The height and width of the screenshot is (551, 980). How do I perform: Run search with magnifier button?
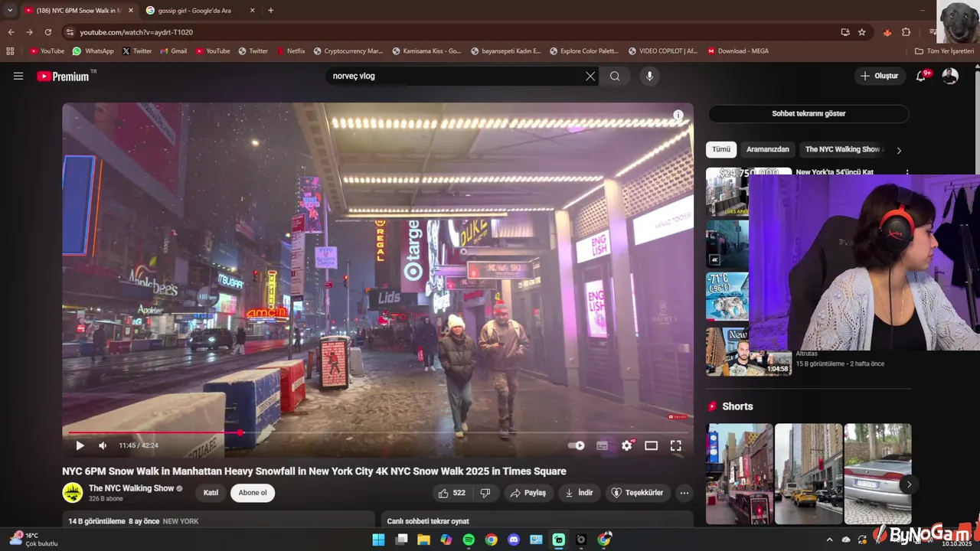[x=615, y=76]
